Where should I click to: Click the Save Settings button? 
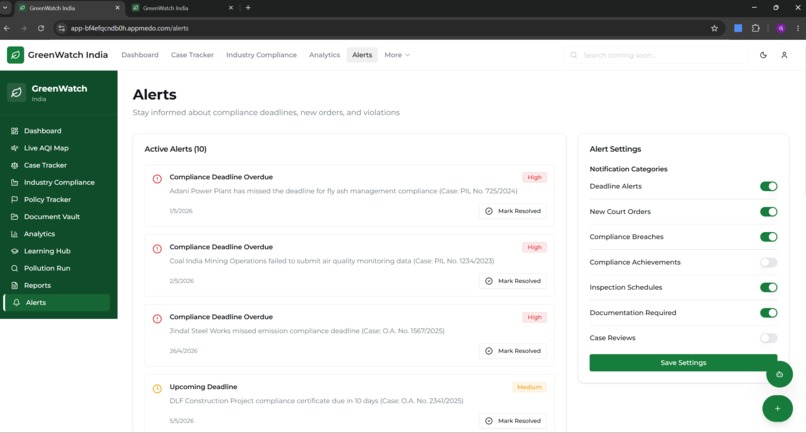683,363
